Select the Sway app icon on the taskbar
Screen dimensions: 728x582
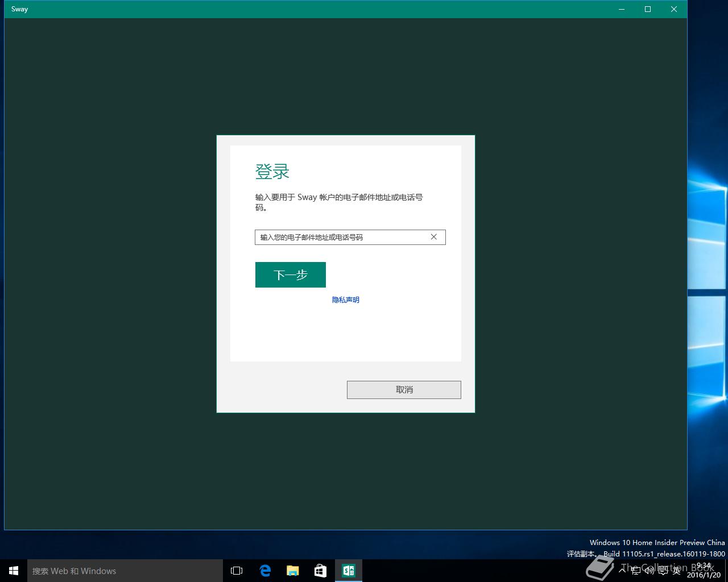[349, 571]
